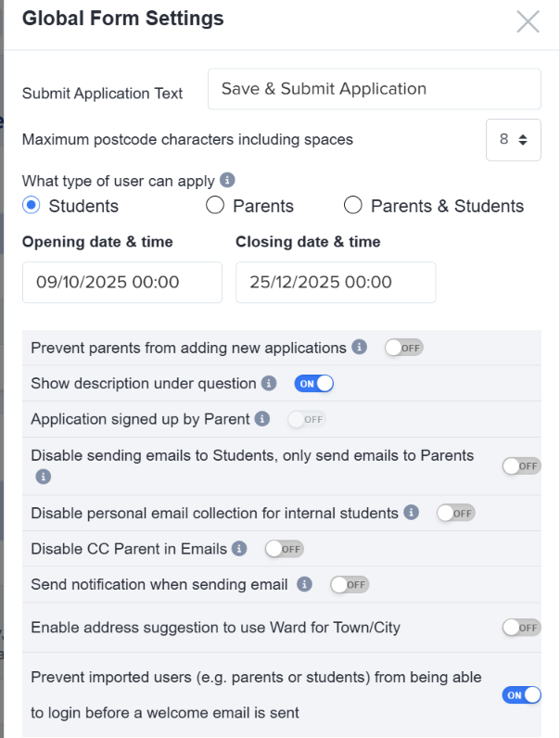Click info icon next to Show description under question
Screen dimensions: 560x738
pyautogui.click(x=269, y=383)
